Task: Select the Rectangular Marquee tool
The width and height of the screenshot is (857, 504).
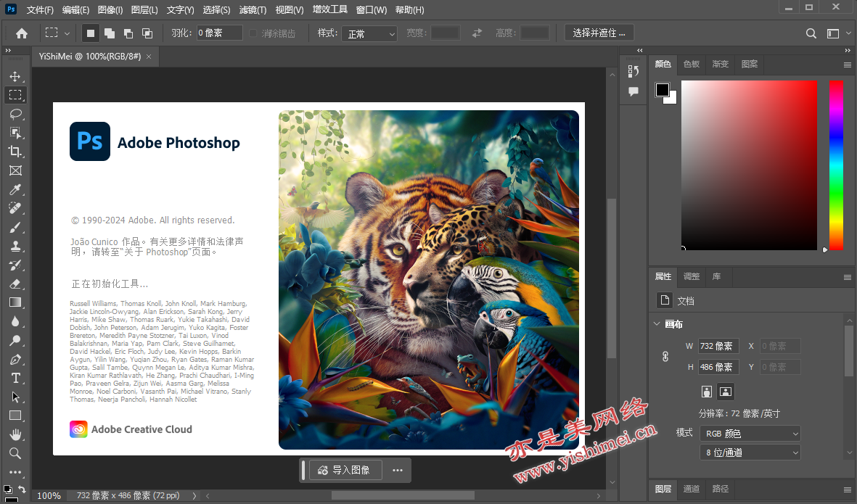Action: coord(15,95)
